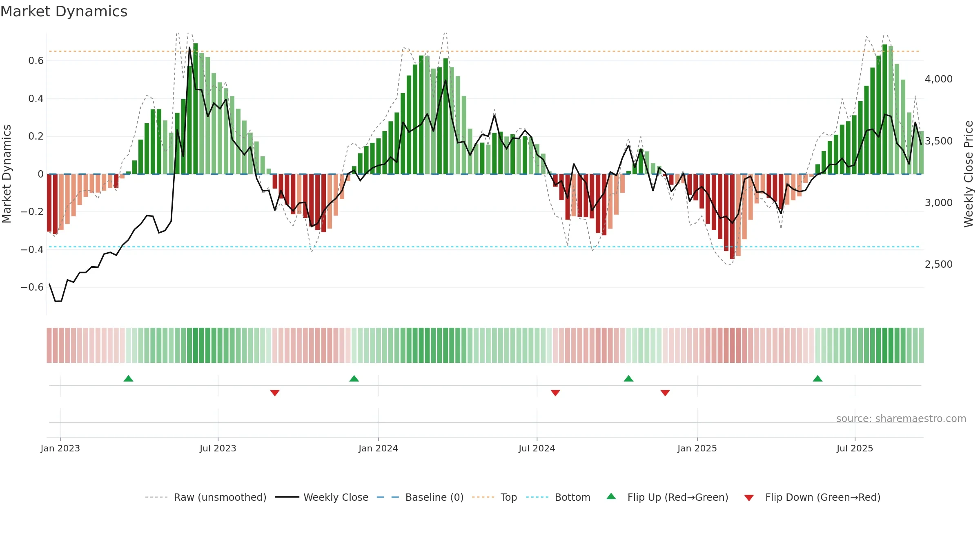This screenshot has height=551, width=980.
Task: Click the 3,000 price tick label
Action: tap(938, 203)
